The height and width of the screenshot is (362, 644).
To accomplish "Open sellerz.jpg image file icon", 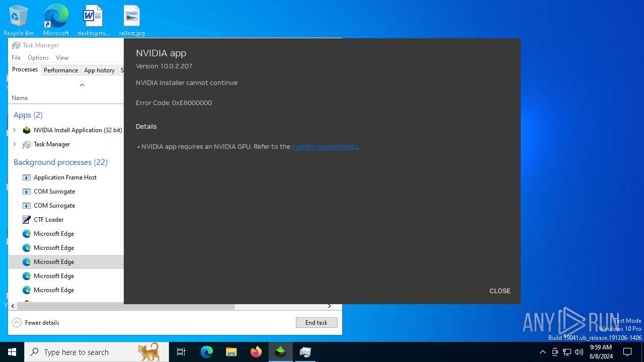I will click(132, 20).
